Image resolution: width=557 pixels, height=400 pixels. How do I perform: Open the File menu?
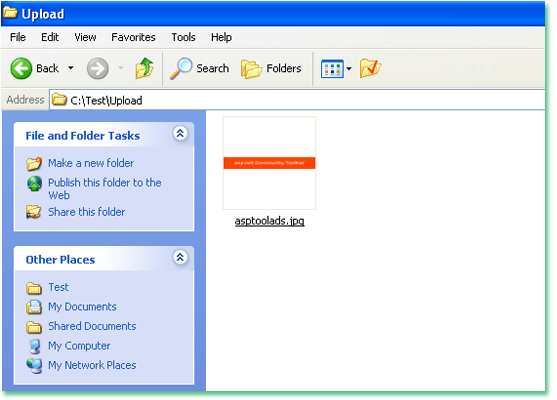pos(18,37)
